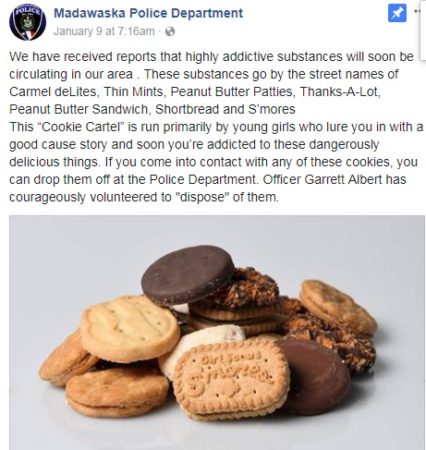
Task: Open the Madawaska Police Department page link
Action: [x=148, y=13]
